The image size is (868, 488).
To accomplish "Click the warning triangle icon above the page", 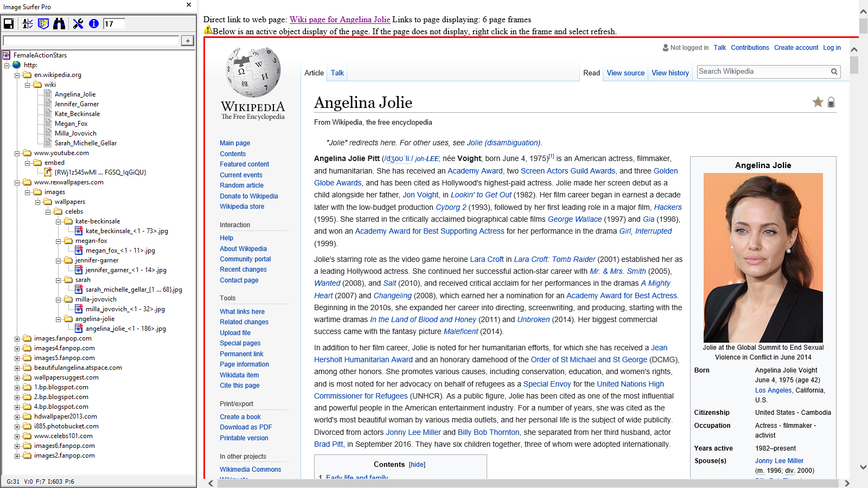I will click(x=208, y=30).
